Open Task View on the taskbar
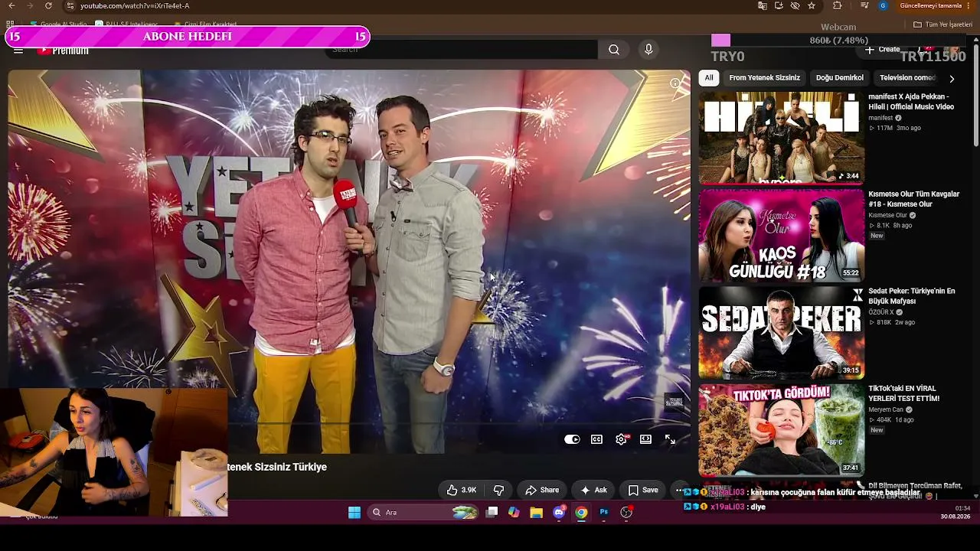980x551 pixels. pos(492,513)
